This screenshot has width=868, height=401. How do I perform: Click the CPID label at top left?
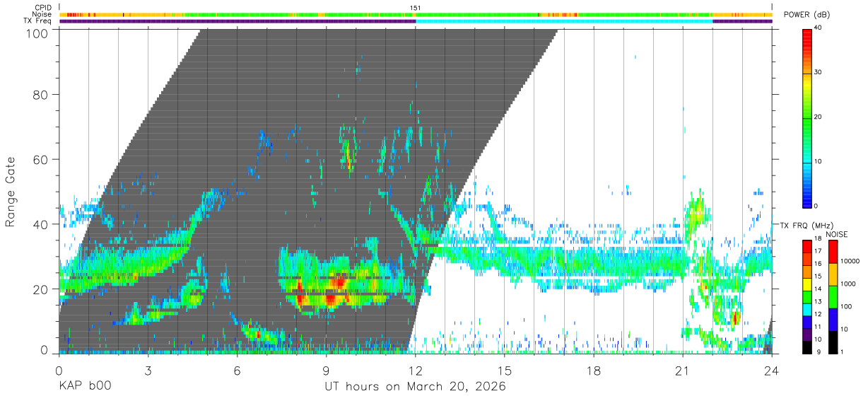point(42,8)
